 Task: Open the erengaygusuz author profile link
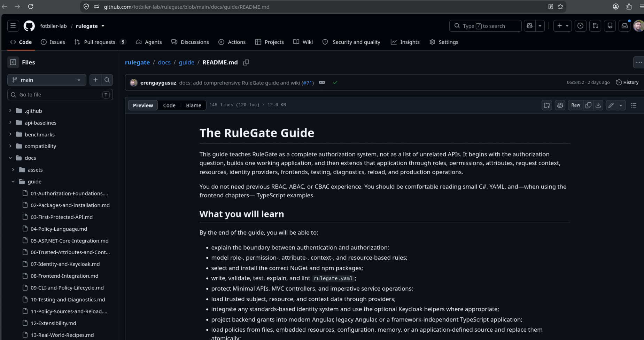coord(158,82)
